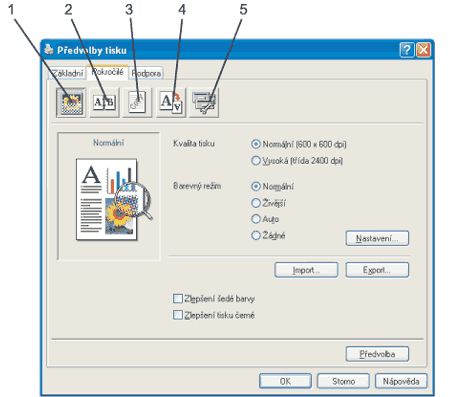Click the Help question mark icon
This screenshot has height=397, width=450.
[407, 50]
